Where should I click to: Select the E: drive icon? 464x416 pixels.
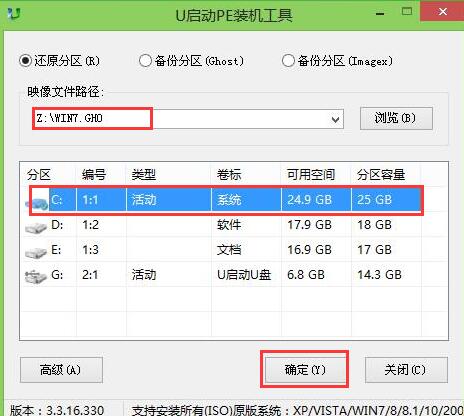pos(36,252)
